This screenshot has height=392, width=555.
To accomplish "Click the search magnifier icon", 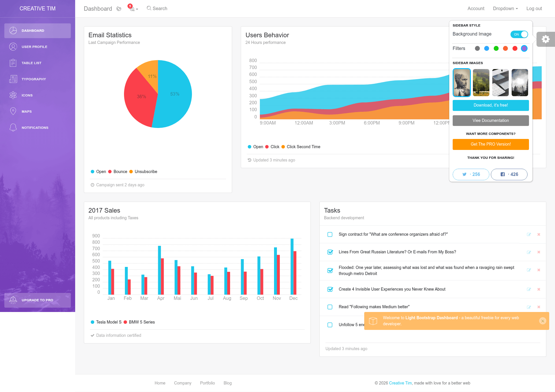I will (x=149, y=8).
